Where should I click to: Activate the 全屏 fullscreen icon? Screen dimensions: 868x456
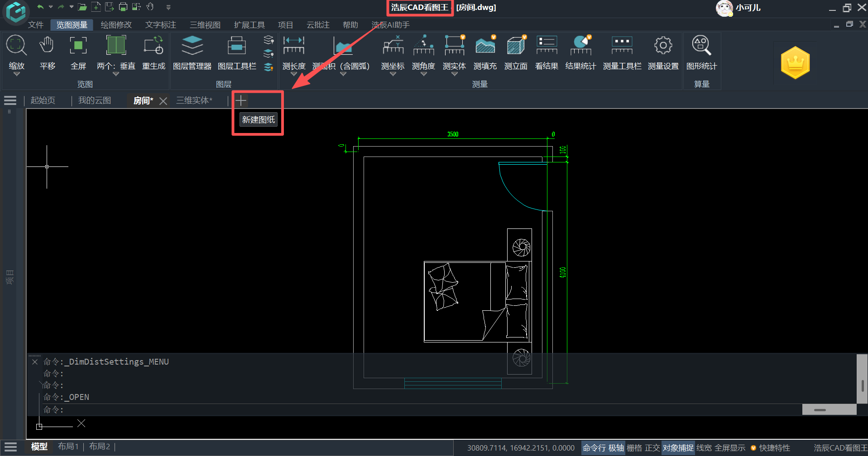pos(78,46)
